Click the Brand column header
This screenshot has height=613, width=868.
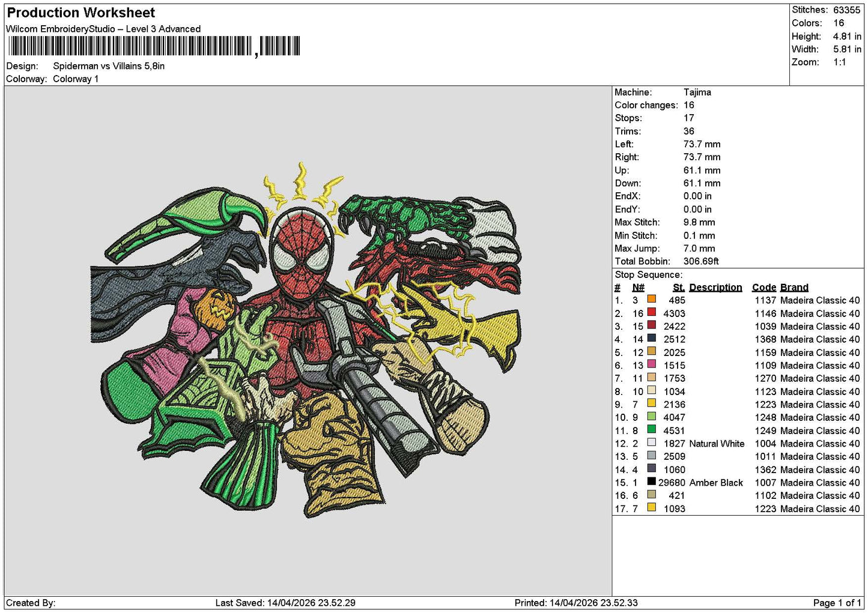[794, 288]
